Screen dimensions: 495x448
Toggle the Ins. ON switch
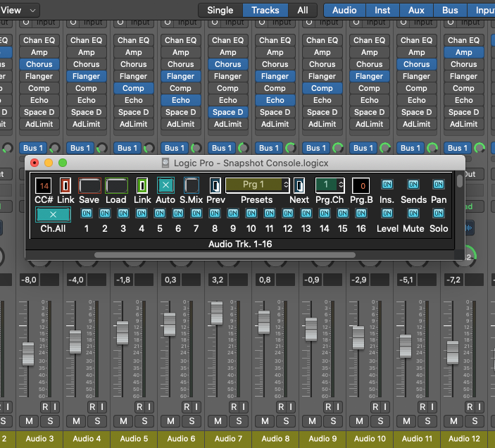pos(387,185)
